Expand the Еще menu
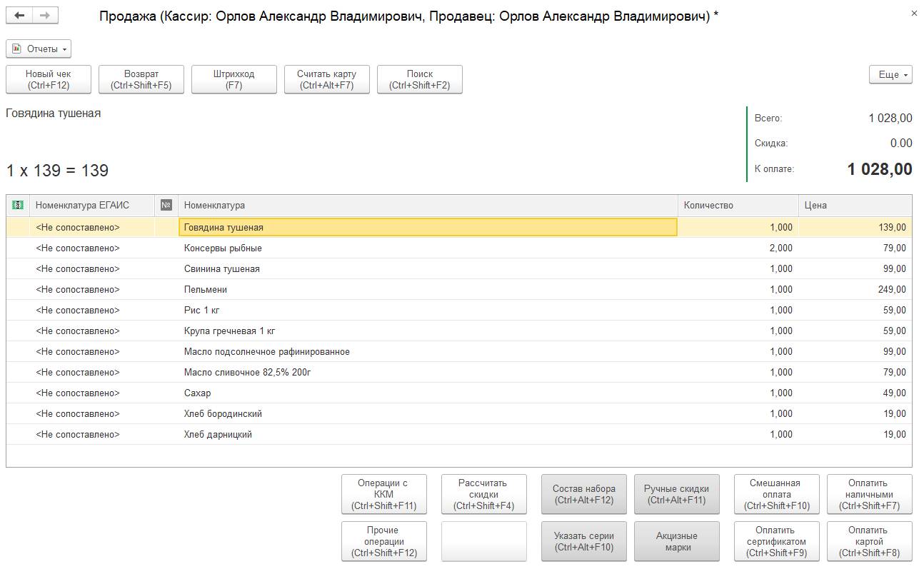Screen dimensions: 924x569 [890, 74]
